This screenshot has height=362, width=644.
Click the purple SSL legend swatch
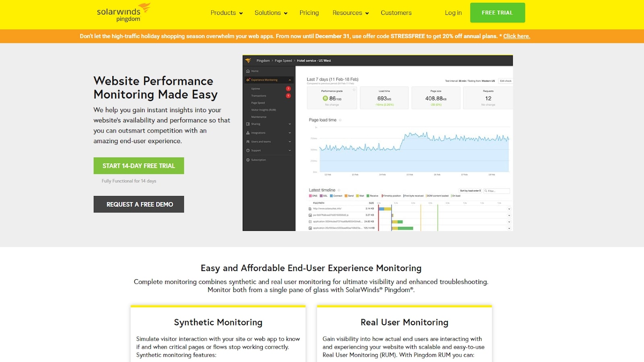click(321, 196)
